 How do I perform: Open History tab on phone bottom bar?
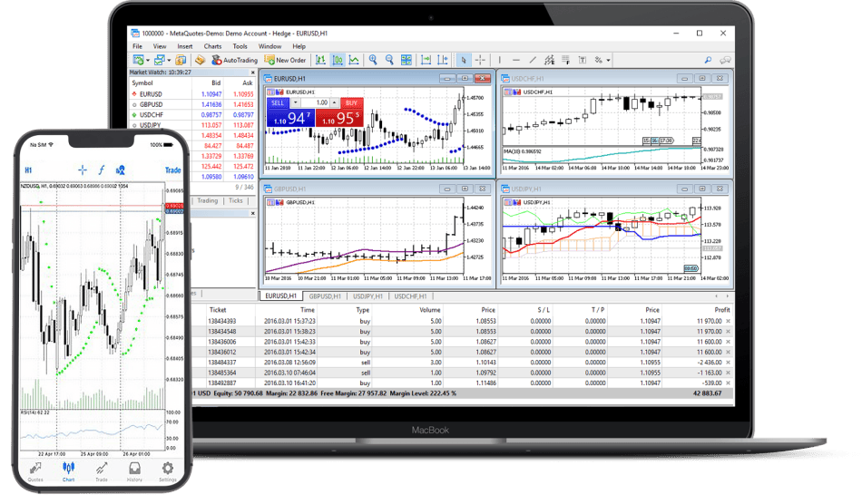(x=134, y=471)
